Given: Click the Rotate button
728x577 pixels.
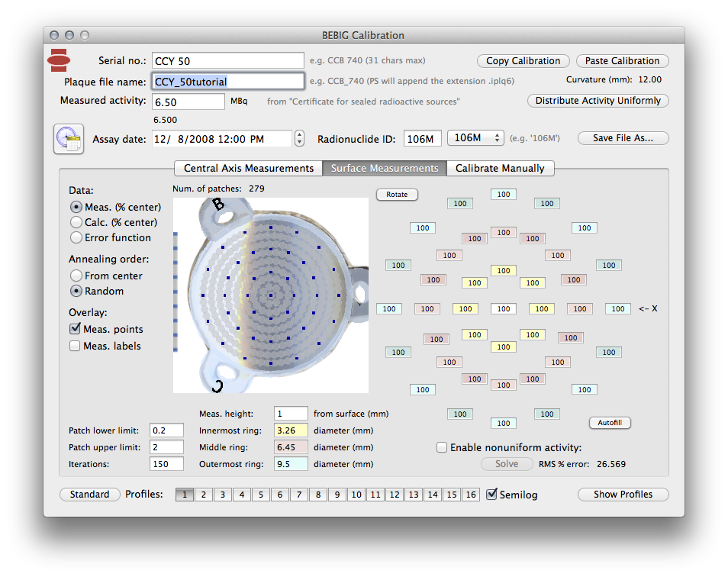Looking at the screenshot, I should 397,195.
